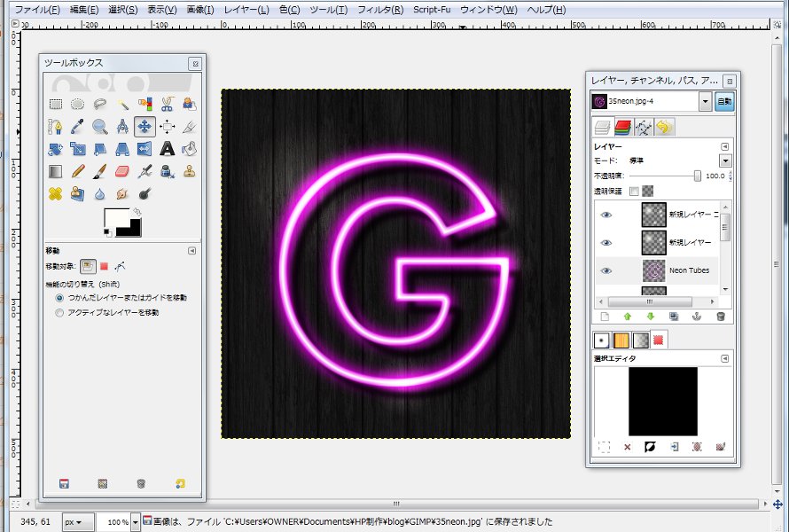Click the Neon Tubes layer thumbnail
789x532 pixels.
653,270
